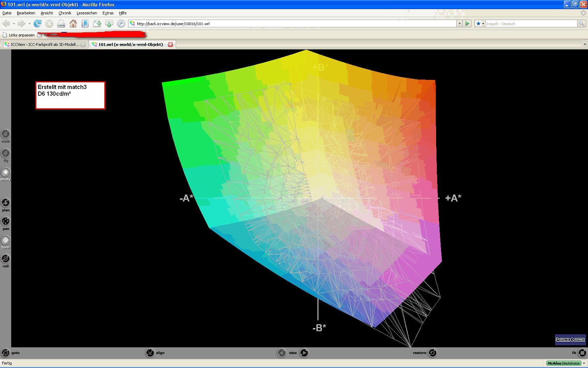The height and width of the screenshot is (368, 588).
Task: Expand the list-all-tabs dropdown
Action: tap(584, 45)
